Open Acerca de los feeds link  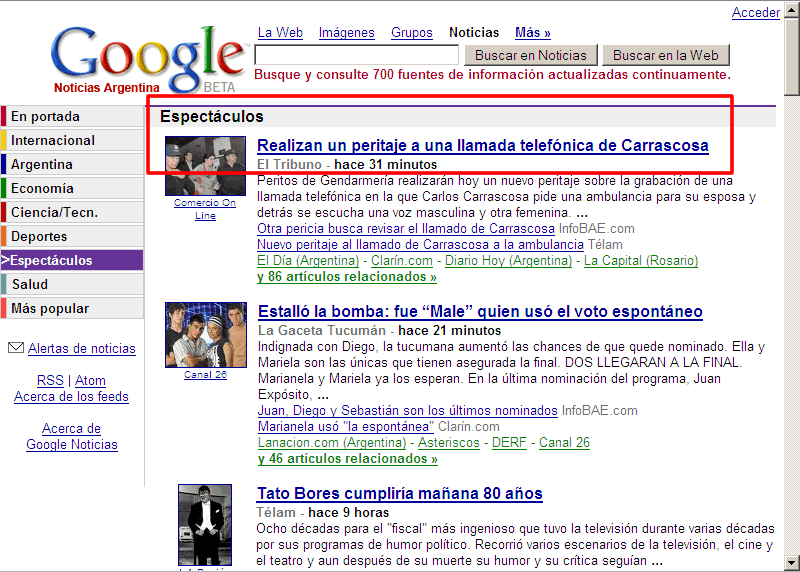coord(71,396)
